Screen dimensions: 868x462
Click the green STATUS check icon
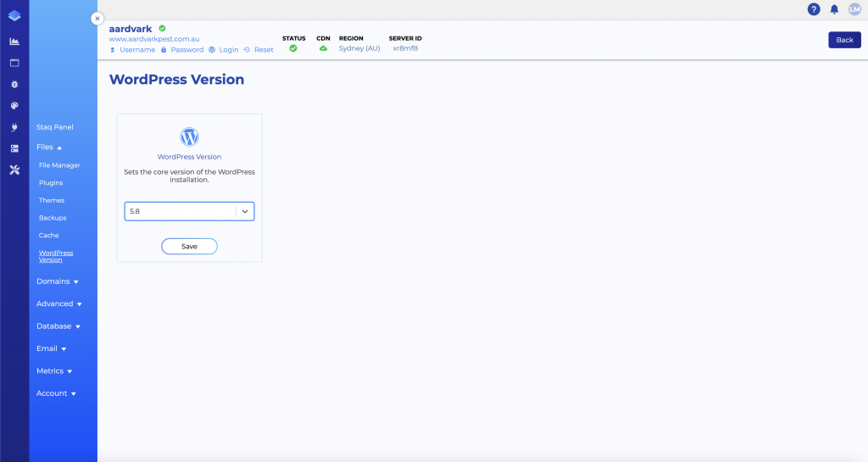point(293,48)
